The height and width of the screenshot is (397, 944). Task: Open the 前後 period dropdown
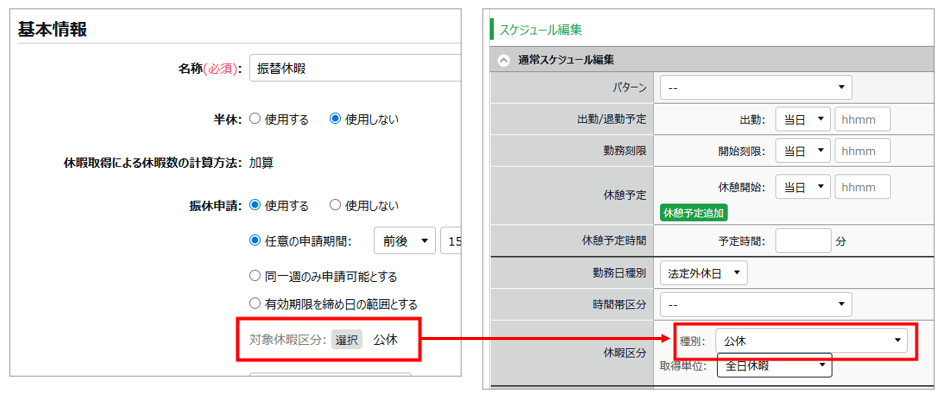click(405, 241)
